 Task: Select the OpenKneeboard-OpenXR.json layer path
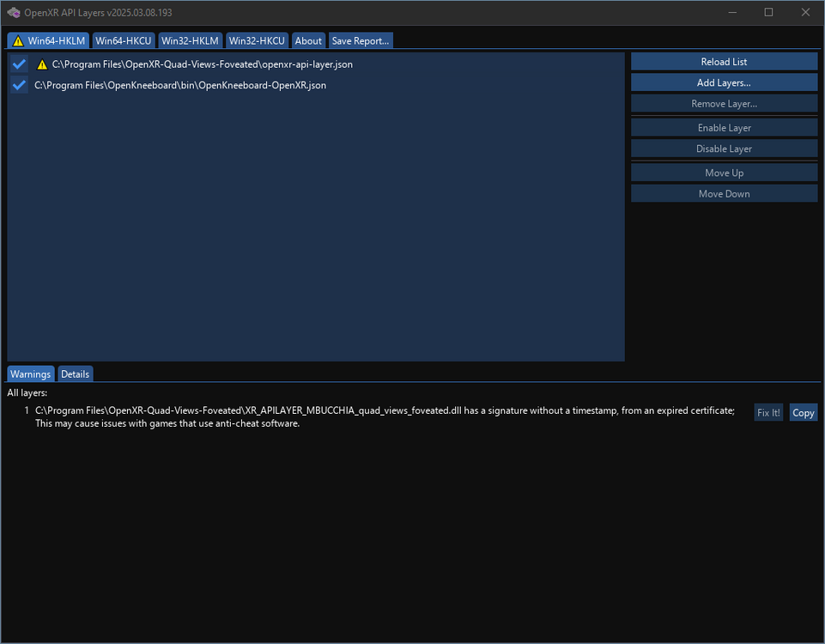point(180,85)
